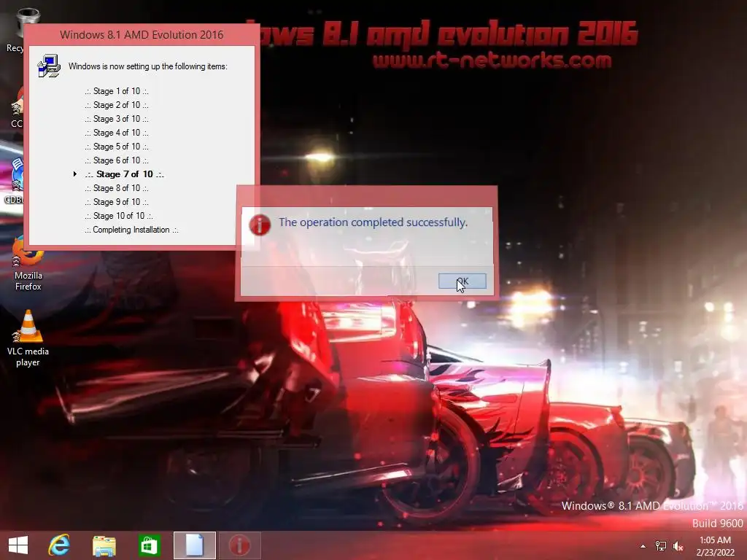This screenshot has width=747, height=560.
Task: Click the 'Windows 8.1 AMD Evolution 2016' title bar
Action: click(142, 35)
